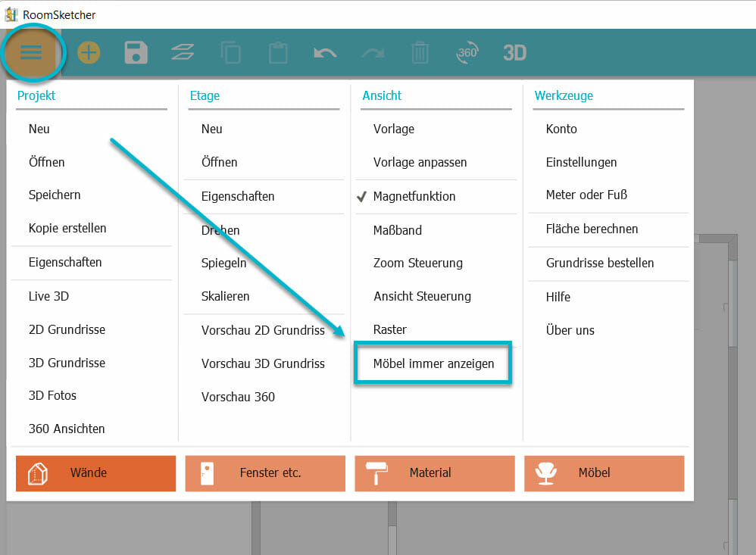Open the floor levels layers icon
The height and width of the screenshot is (555, 756).
[183, 52]
